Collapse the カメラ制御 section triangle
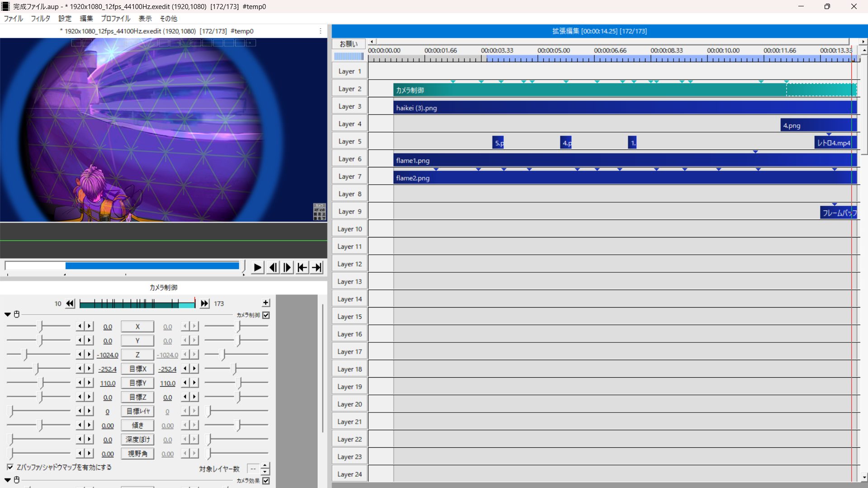868x488 pixels. pos(8,314)
